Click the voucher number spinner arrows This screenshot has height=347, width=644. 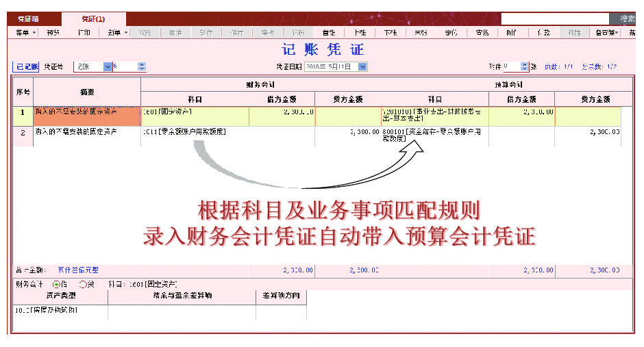pyautogui.click(x=142, y=66)
